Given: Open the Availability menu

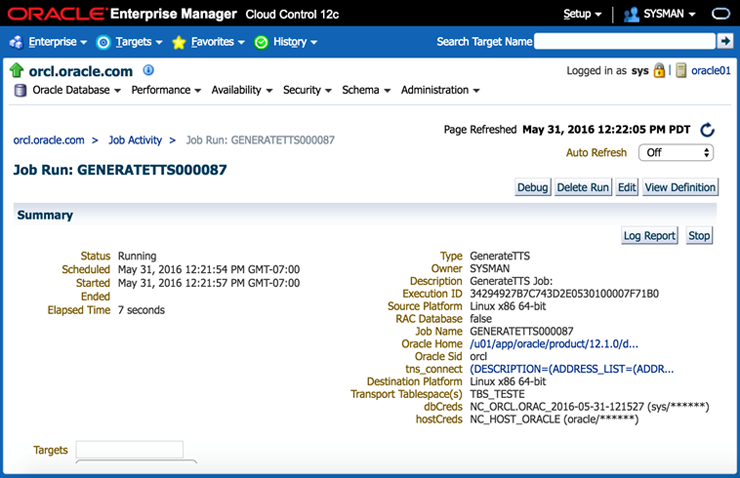Looking at the screenshot, I should click(242, 90).
